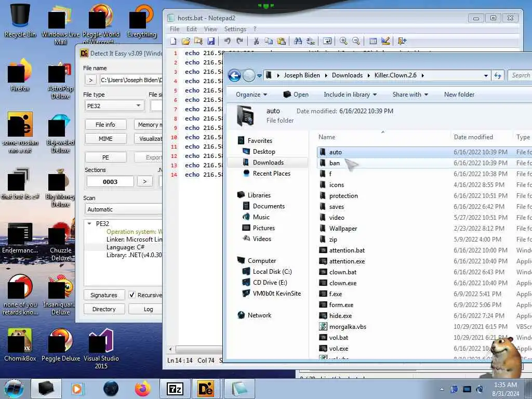Click the Zoom out magnifier in Notepad2

356,41
